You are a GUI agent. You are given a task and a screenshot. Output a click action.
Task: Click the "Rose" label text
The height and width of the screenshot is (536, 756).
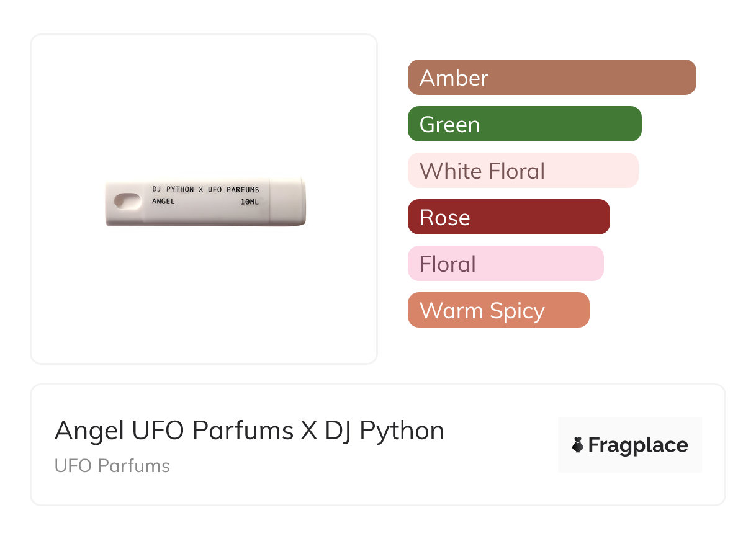(x=444, y=218)
